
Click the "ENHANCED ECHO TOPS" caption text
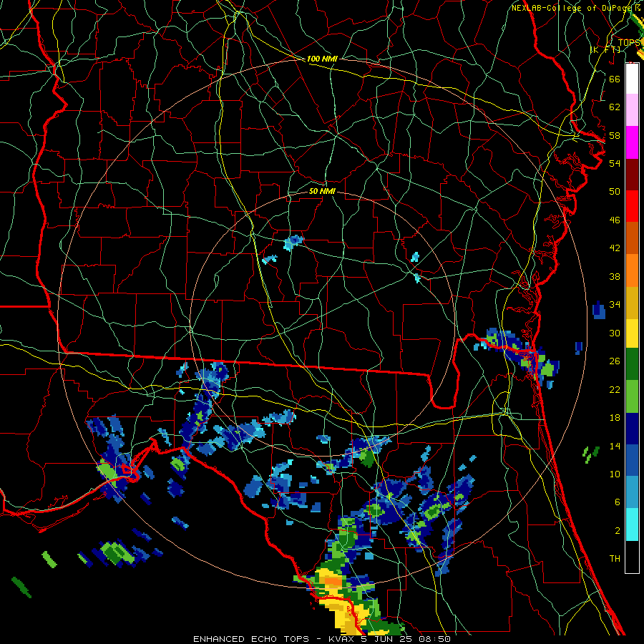coord(251,639)
